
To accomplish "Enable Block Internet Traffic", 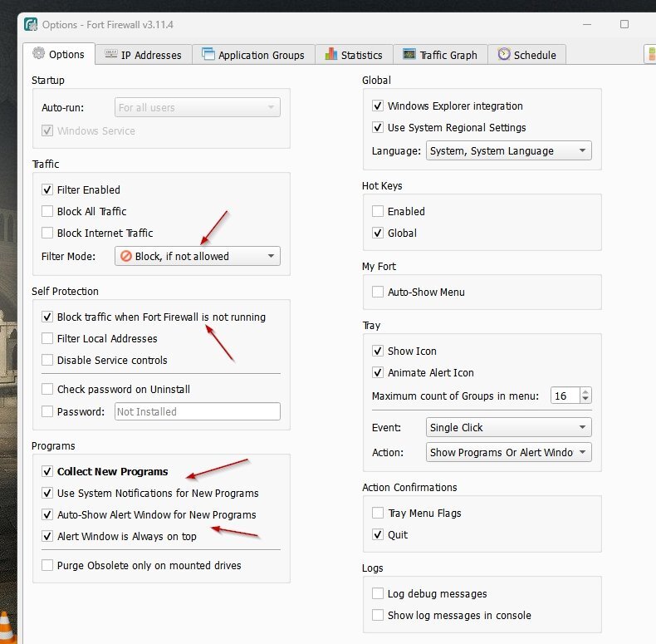I will (x=47, y=233).
